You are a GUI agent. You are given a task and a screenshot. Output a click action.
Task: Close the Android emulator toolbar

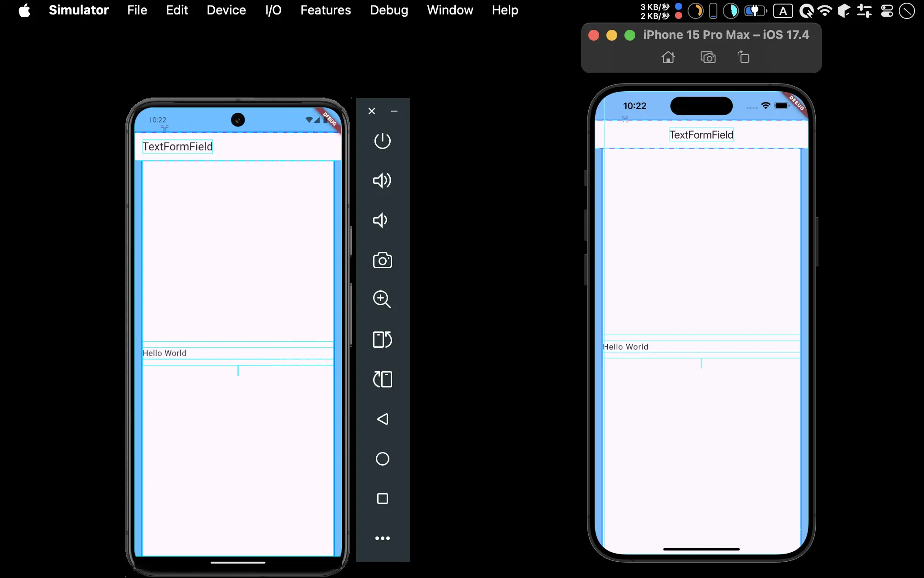pos(371,111)
